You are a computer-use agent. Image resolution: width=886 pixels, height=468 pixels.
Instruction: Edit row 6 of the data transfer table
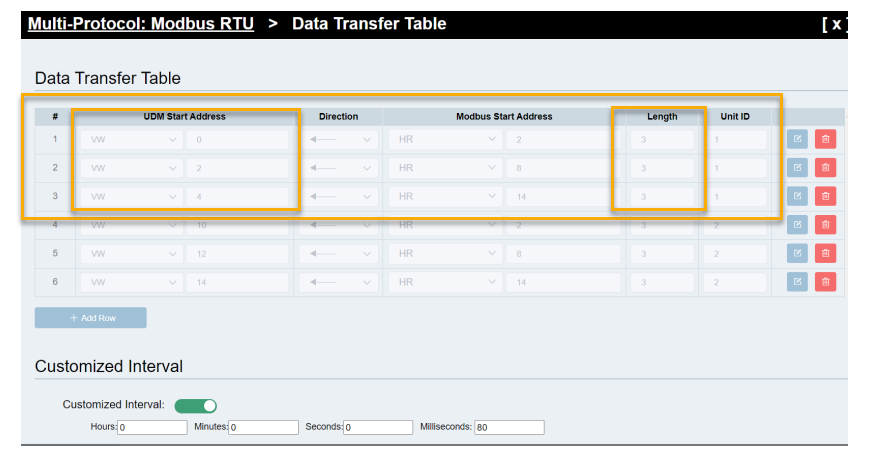click(x=797, y=281)
